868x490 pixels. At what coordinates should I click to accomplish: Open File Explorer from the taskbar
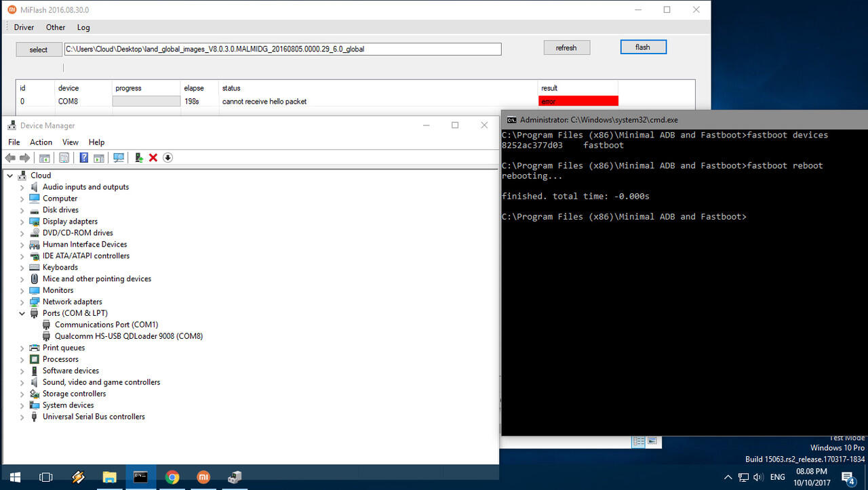coord(109,477)
